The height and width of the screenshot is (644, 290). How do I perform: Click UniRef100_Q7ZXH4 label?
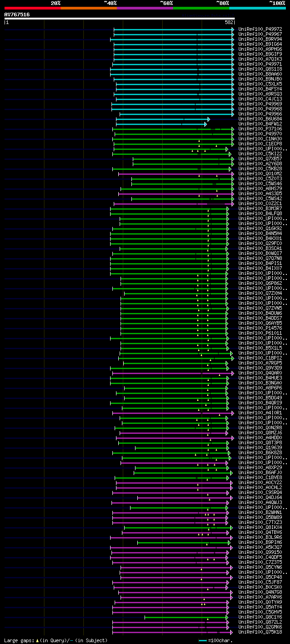pos(260,293)
